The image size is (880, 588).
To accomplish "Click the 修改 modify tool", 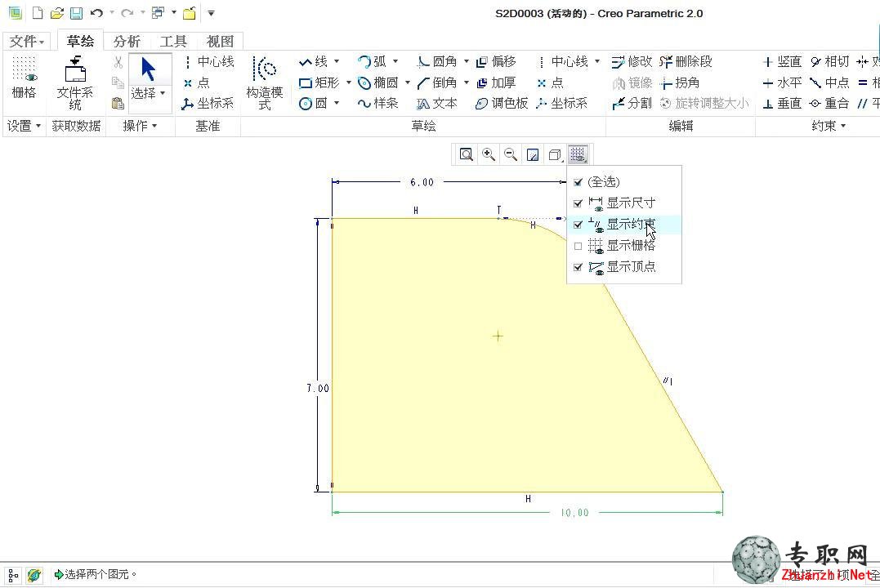I will (632, 62).
